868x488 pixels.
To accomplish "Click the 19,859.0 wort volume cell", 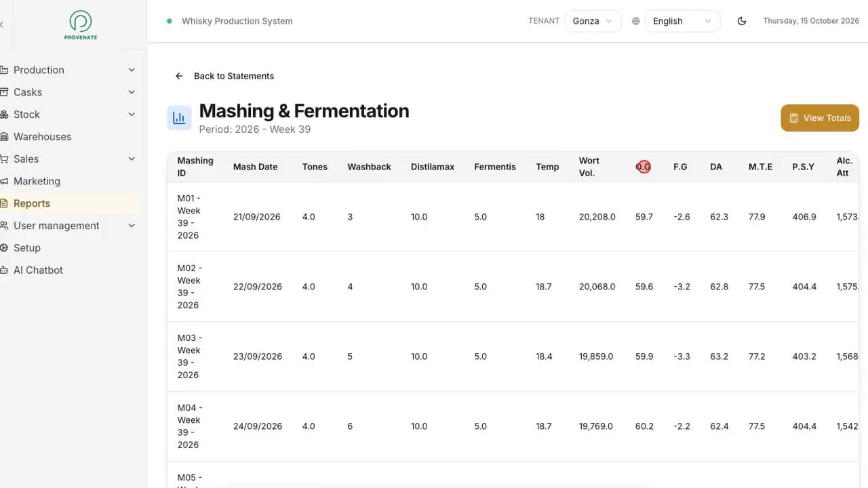I will (x=596, y=357).
